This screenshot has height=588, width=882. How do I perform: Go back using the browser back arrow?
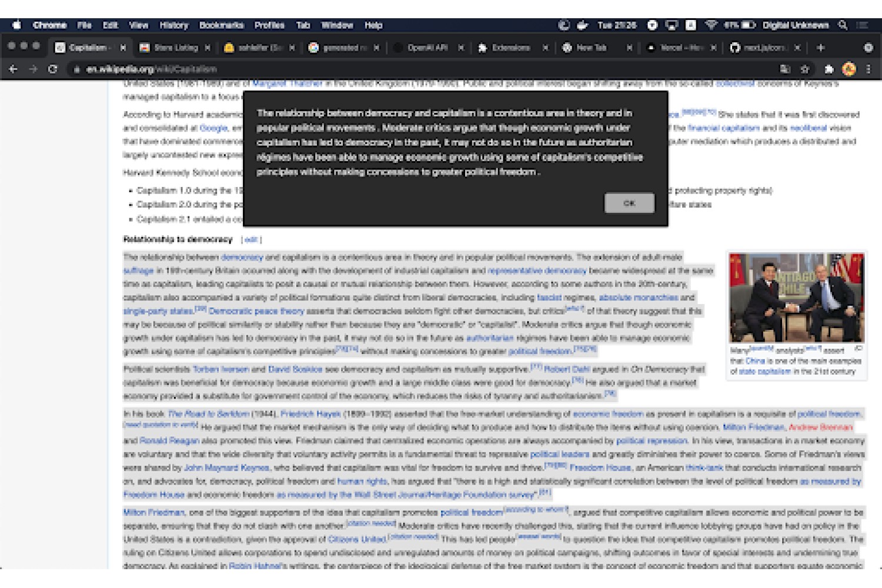coord(13,69)
